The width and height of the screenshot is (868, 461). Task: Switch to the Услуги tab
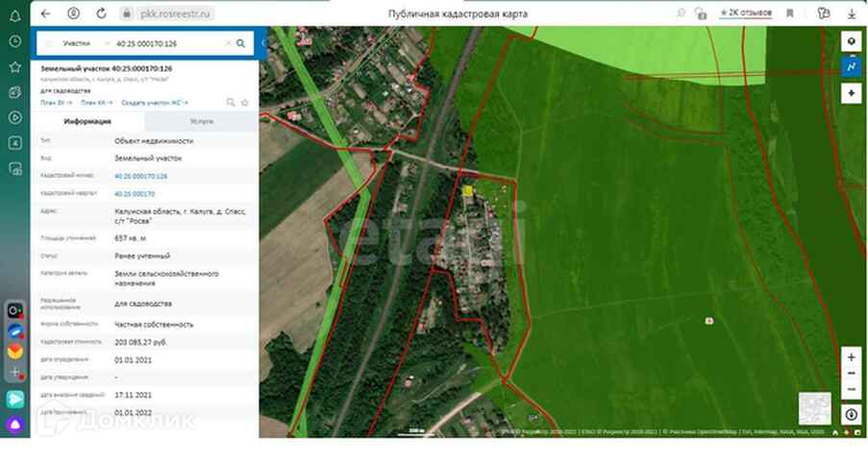click(202, 121)
